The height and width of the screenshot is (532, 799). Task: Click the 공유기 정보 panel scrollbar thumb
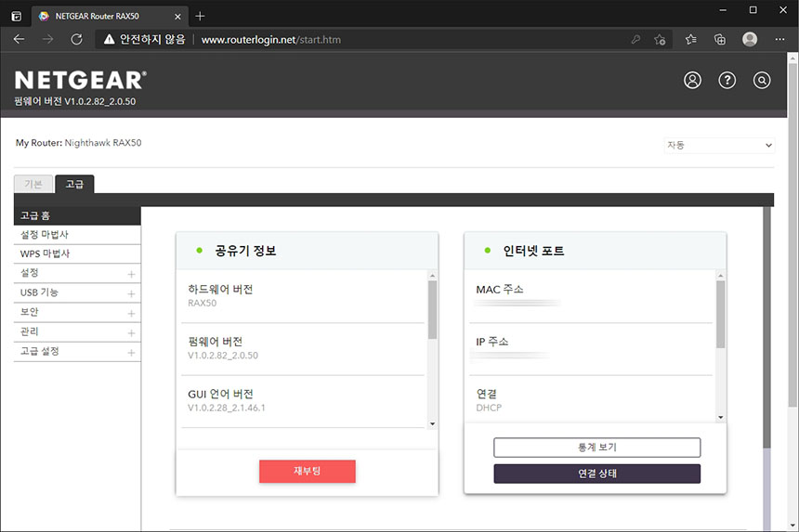(432, 309)
